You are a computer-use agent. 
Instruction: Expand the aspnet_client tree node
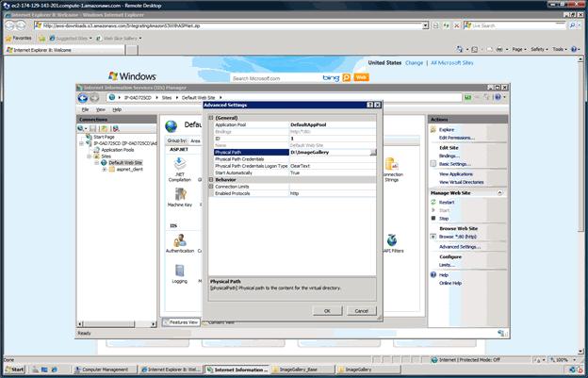click(105, 170)
